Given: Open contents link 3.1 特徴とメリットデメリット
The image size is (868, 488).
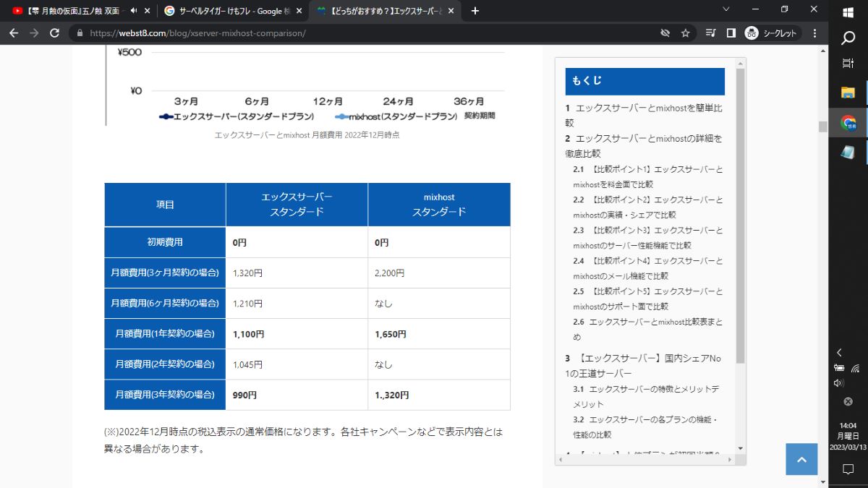Looking at the screenshot, I should [648, 396].
